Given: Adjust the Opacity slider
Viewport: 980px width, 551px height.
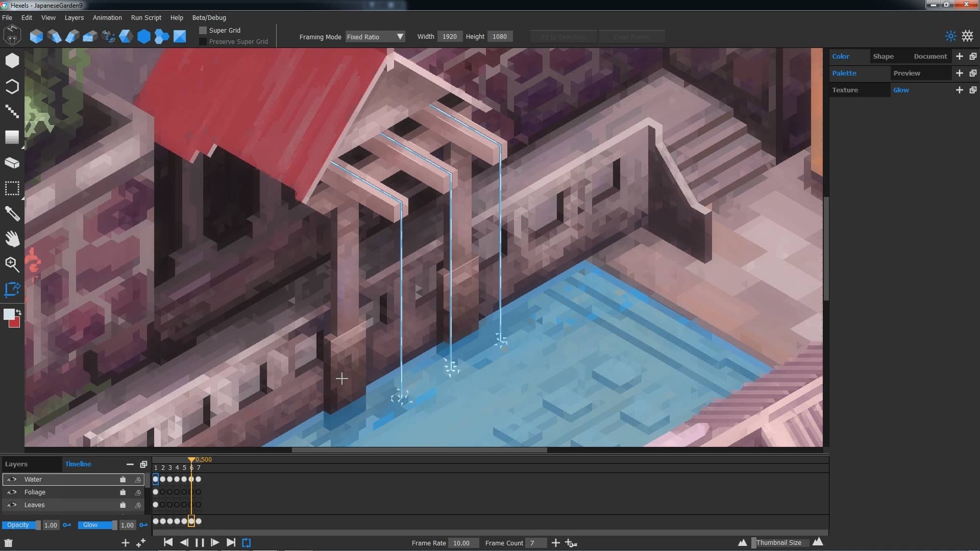Looking at the screenshot, I should click(x=20, y=525).
